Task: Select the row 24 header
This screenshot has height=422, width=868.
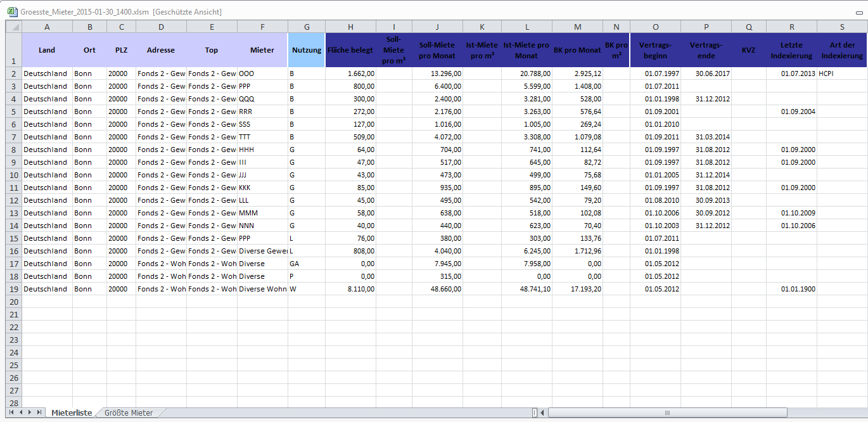Action: [x=14, y=352]
